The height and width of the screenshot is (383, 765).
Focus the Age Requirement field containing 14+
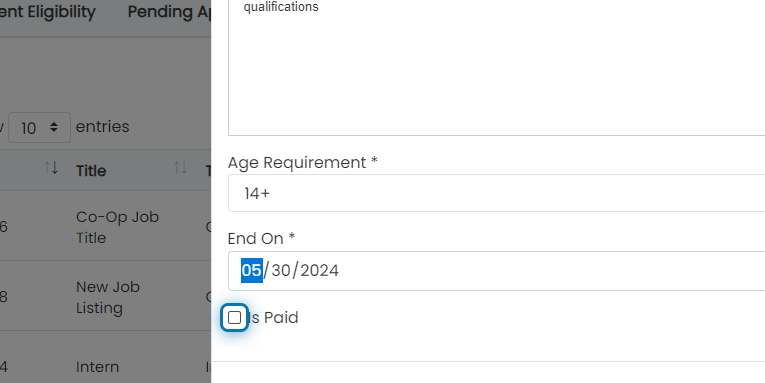[x=496, y=193]
